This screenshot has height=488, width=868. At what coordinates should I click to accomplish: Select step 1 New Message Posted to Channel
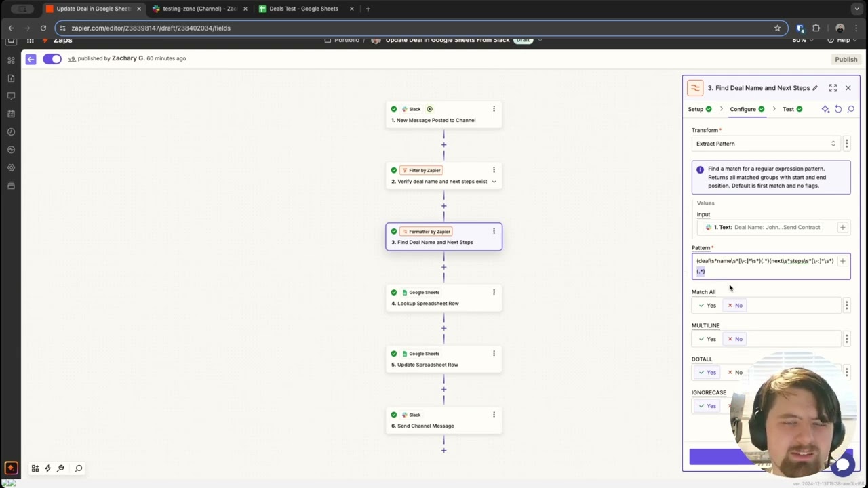[443, 115]
